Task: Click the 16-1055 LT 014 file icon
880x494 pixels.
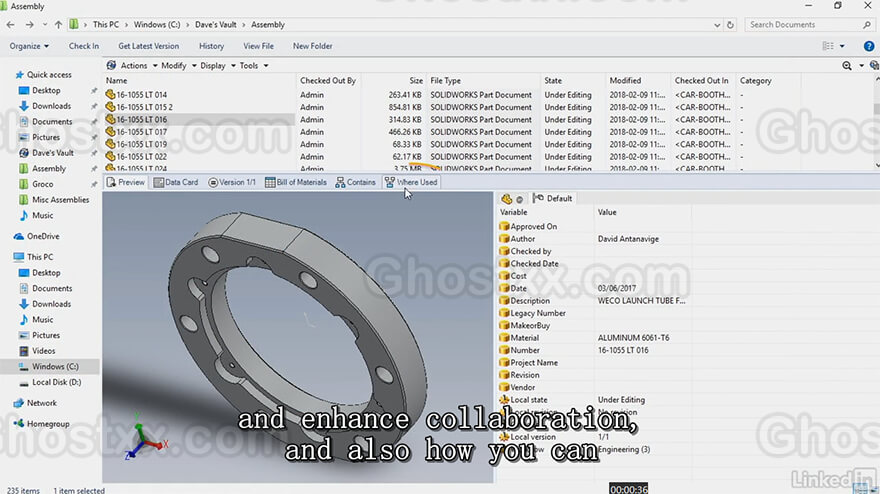Action: click(110, 95)
